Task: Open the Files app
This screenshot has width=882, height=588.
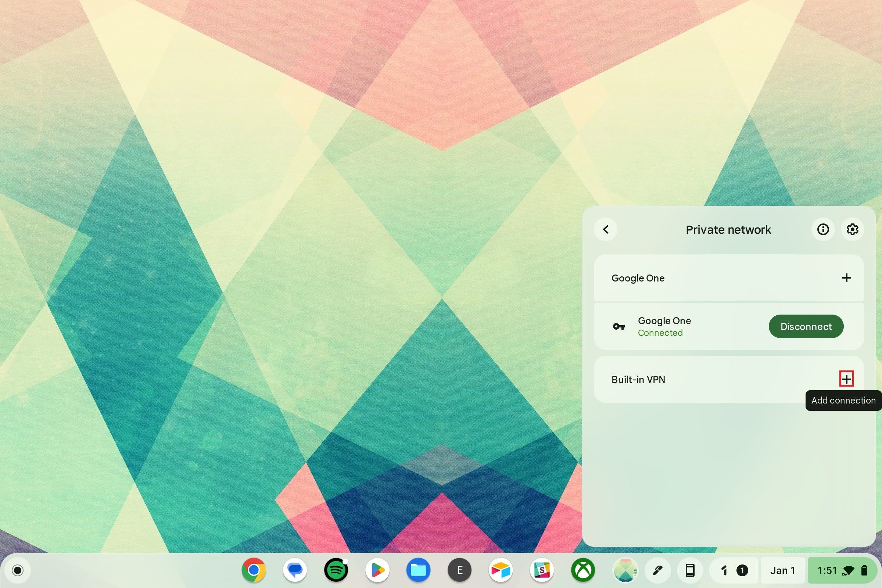Action: tap(419, 570)
